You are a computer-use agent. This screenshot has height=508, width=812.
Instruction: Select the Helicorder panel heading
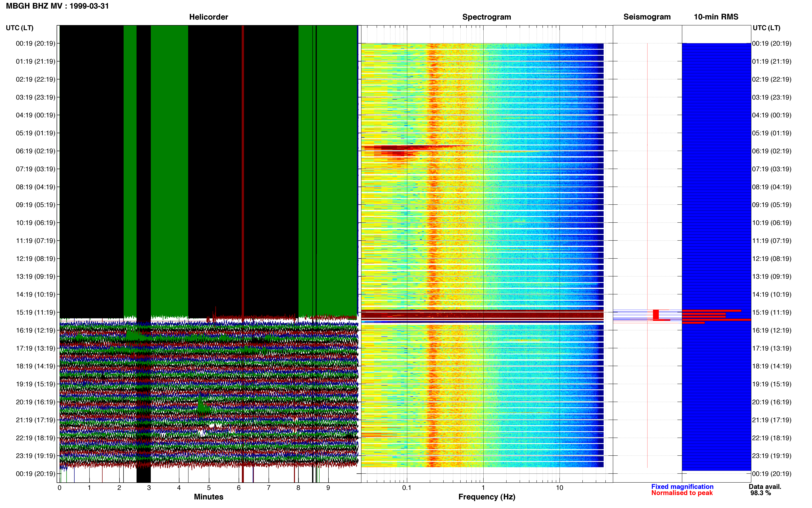click(209, 17)
